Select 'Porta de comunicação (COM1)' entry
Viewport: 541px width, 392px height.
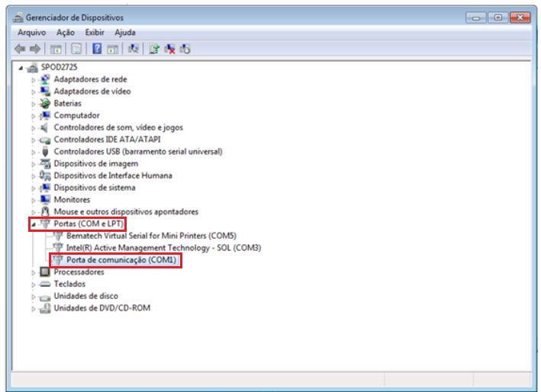click(x=121, y=260)
